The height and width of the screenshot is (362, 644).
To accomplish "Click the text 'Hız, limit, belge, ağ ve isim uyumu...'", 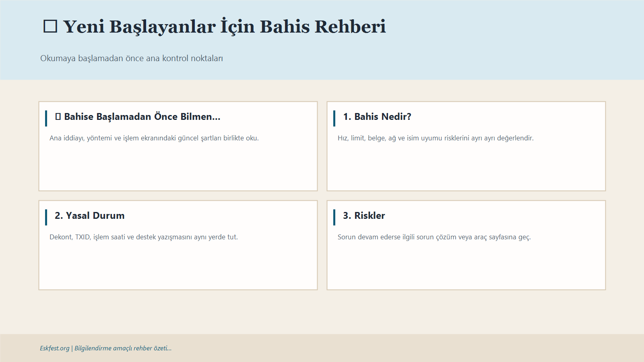I will tap(436, 138).
